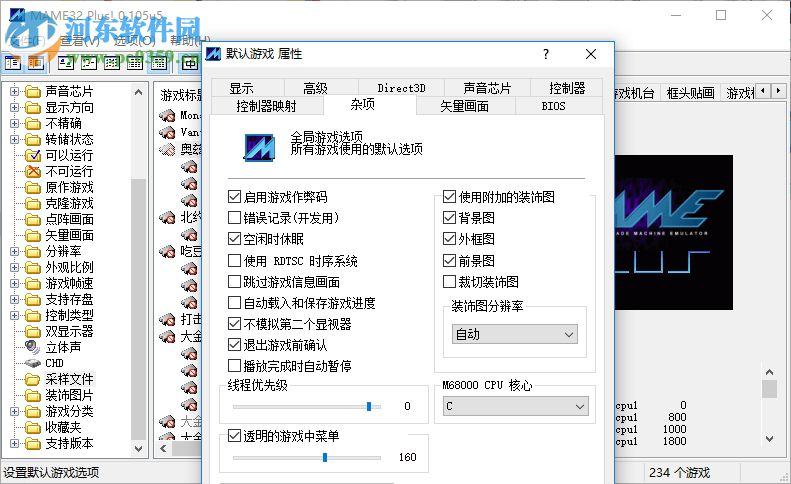
Task: Expand the 分辨率 tree node
Action: coord(14,251)
